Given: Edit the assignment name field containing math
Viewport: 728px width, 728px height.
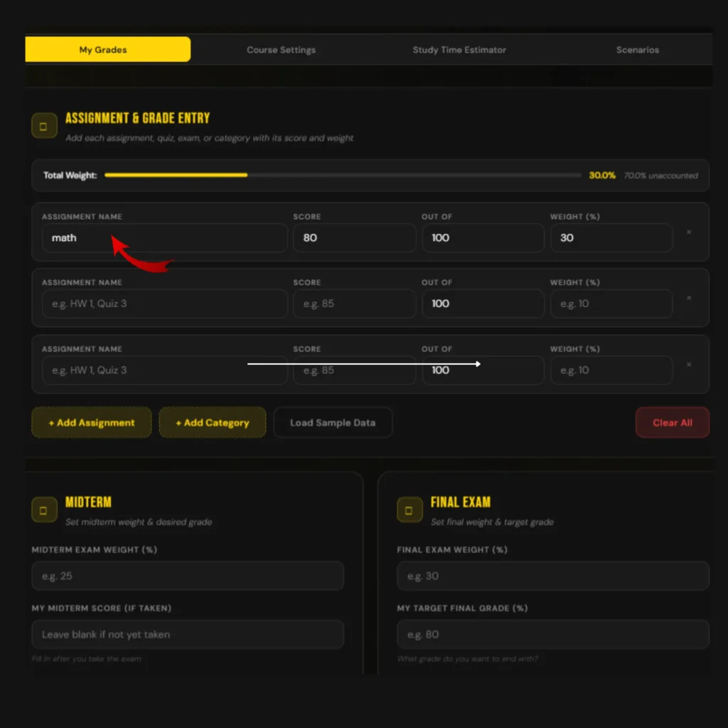Looking at the screenshot, I should click(165, 237).
